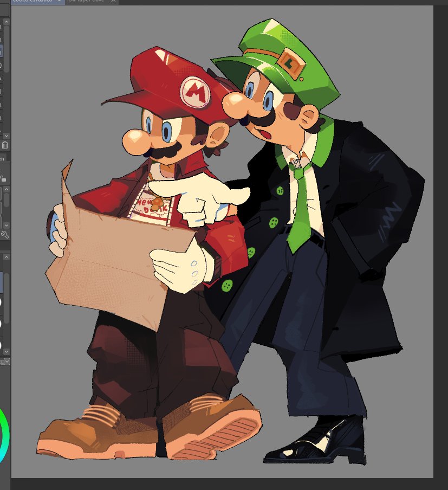Click up arrow of panel above the wrench
448x490 pixels.
(7, 189)
